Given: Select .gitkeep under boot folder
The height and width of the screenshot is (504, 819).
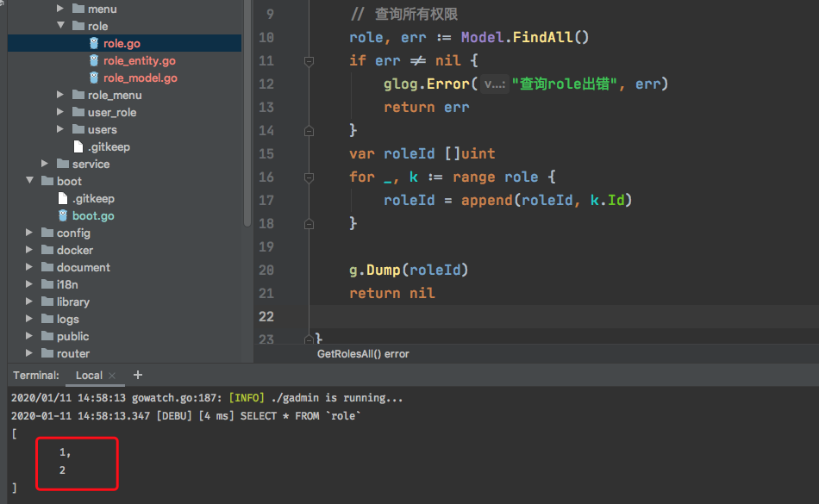Looking at the screenshot, I should click(93, 198).
